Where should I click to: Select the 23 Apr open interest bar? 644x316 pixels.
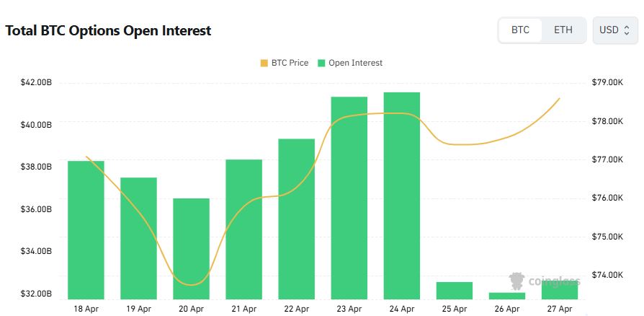[349, 198]
